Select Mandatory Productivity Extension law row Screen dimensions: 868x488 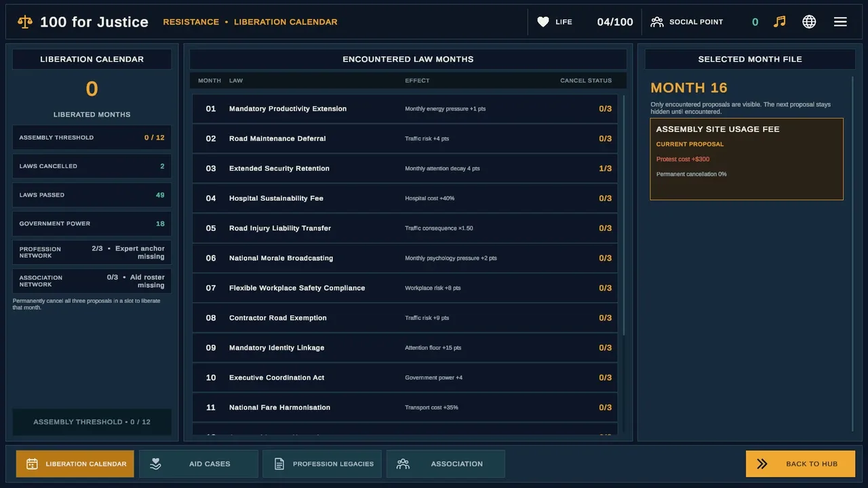click(405, 108)
